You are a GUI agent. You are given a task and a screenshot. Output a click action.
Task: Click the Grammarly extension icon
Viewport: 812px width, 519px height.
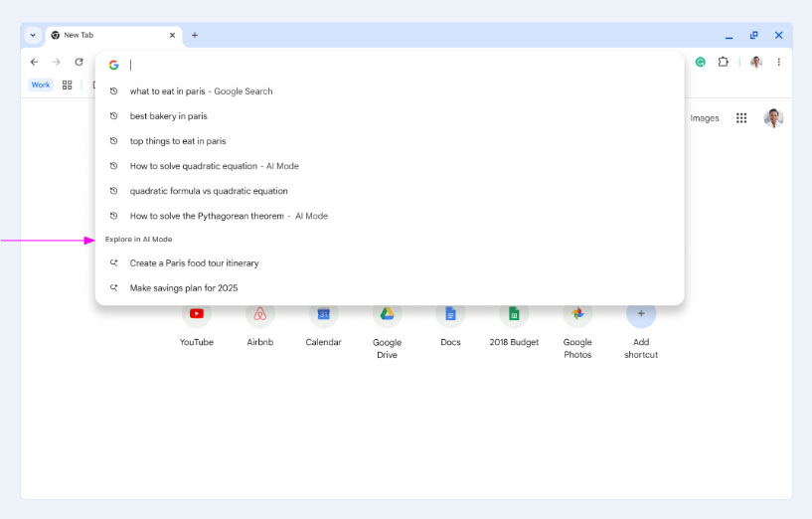point(700,63)
